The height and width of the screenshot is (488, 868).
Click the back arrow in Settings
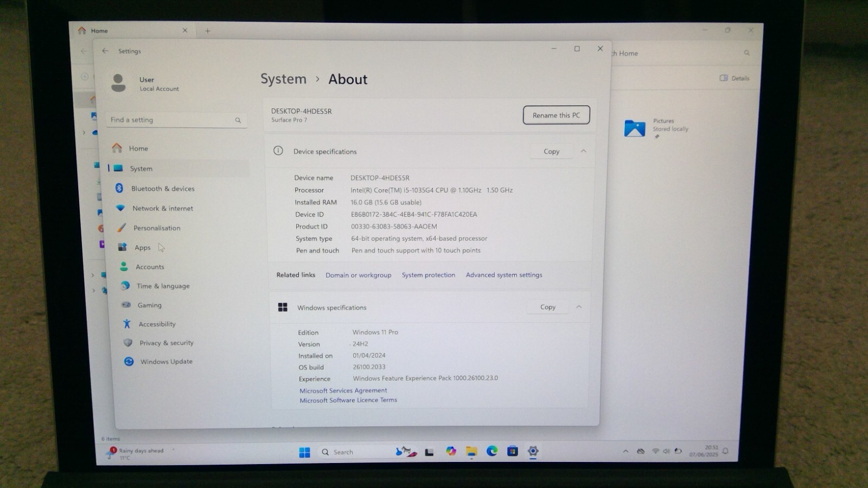pyautogui.click(x=105, y=51)
